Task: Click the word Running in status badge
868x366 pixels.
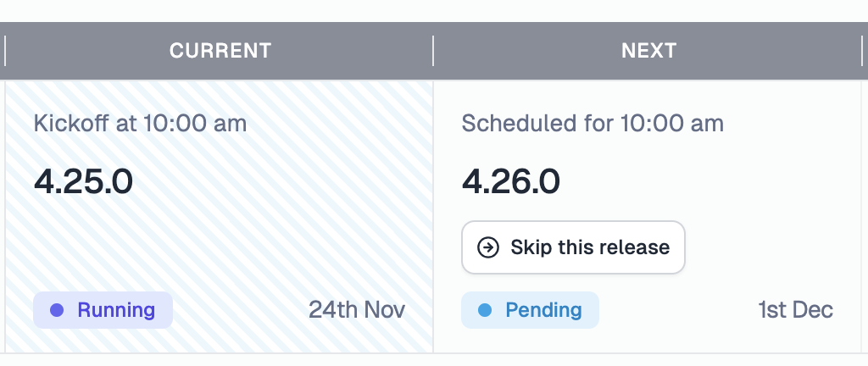Action: click(116, 310)
